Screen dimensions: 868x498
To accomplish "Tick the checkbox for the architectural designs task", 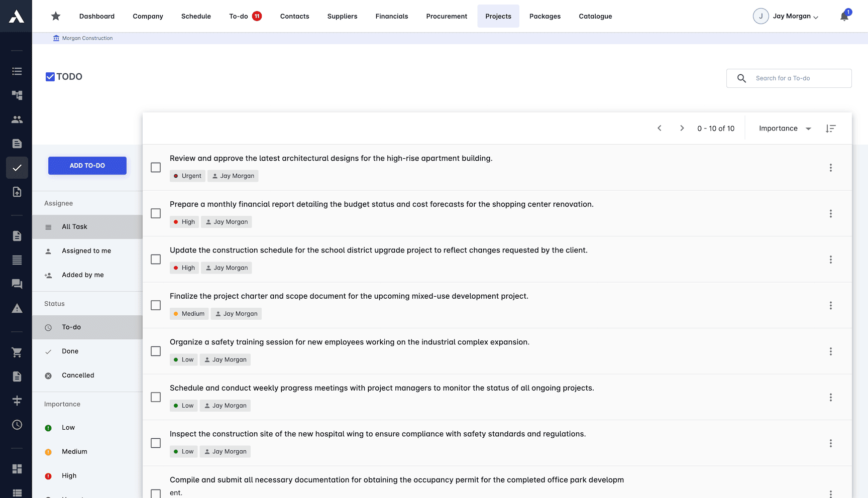I will 156,168.
